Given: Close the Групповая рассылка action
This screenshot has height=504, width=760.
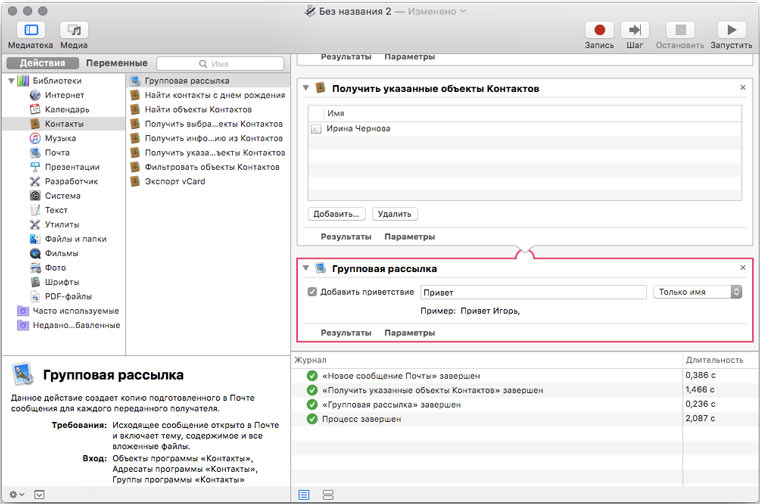Looking at the screenshot, I should click(742, 268).
